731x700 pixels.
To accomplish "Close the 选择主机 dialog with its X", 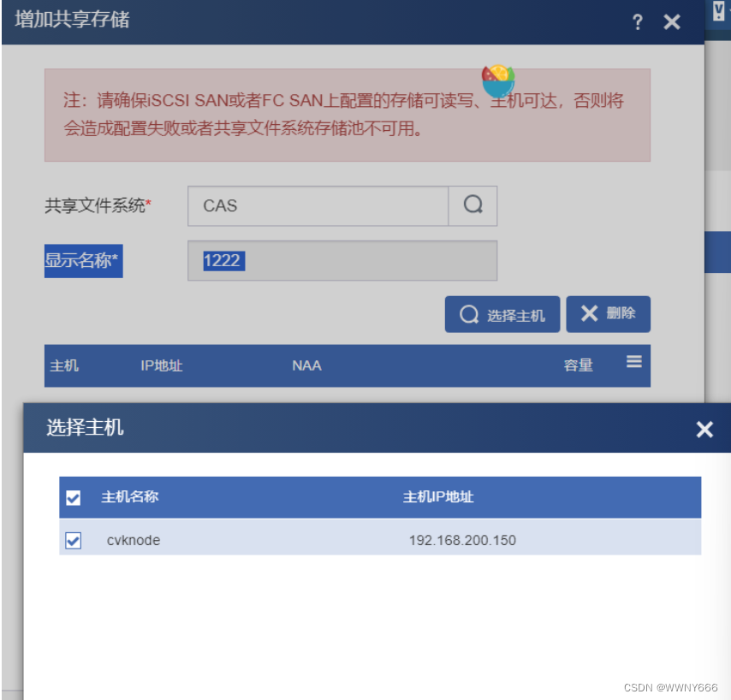I will [x=704, y=430].
